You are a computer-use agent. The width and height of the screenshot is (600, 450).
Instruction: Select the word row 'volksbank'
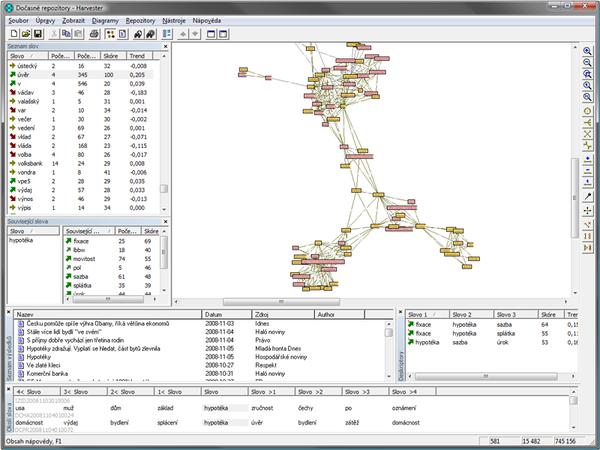80,163
